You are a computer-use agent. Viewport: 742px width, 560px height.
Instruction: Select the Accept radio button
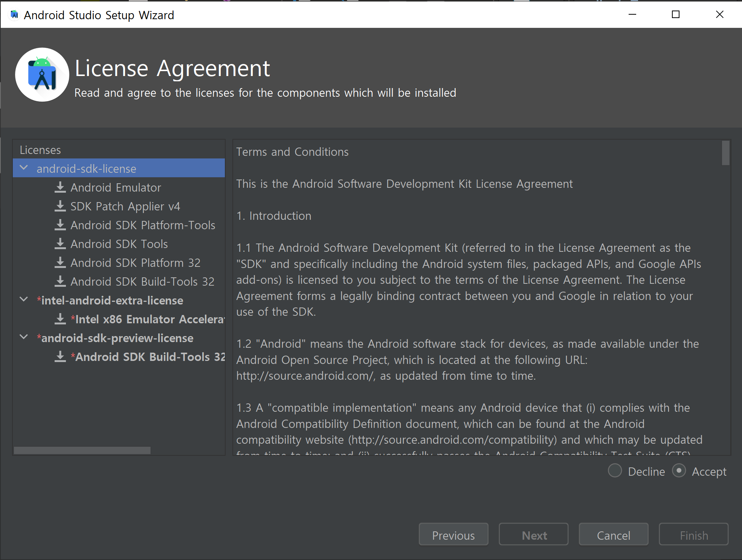[x=679, y=471]
